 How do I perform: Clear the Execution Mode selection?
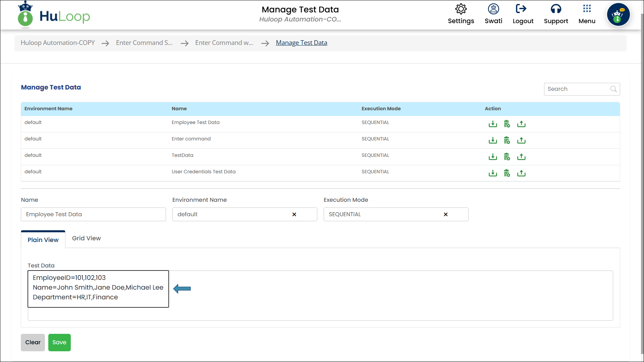coord(446,215)
